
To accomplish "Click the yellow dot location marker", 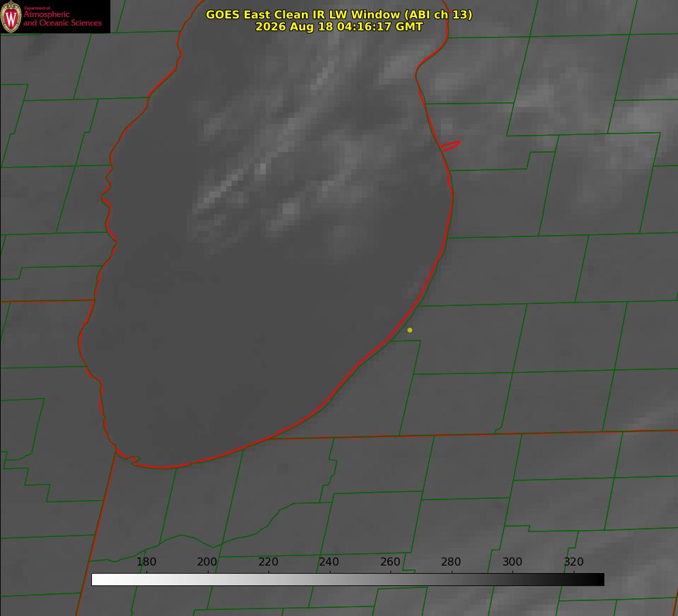I will [410, 330].
